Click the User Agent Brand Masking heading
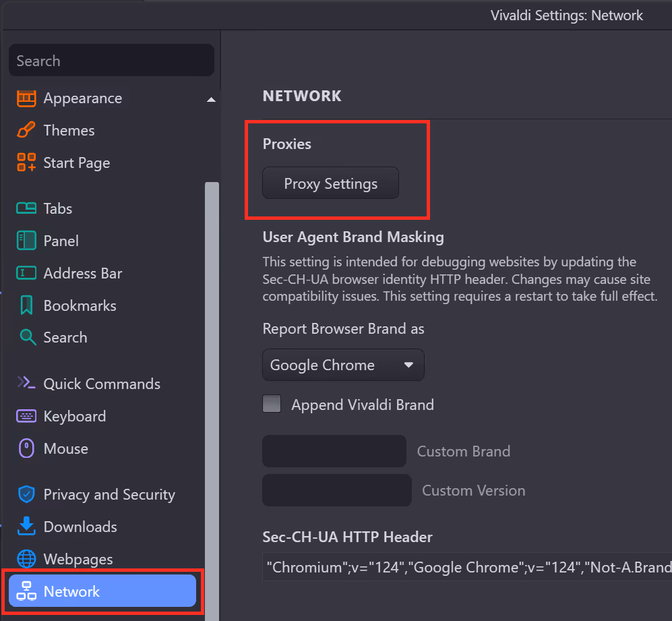672x621 pixels. 353,237
